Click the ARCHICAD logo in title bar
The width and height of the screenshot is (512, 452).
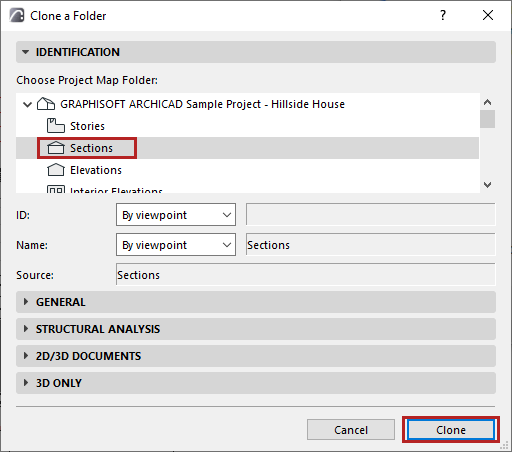17,15
